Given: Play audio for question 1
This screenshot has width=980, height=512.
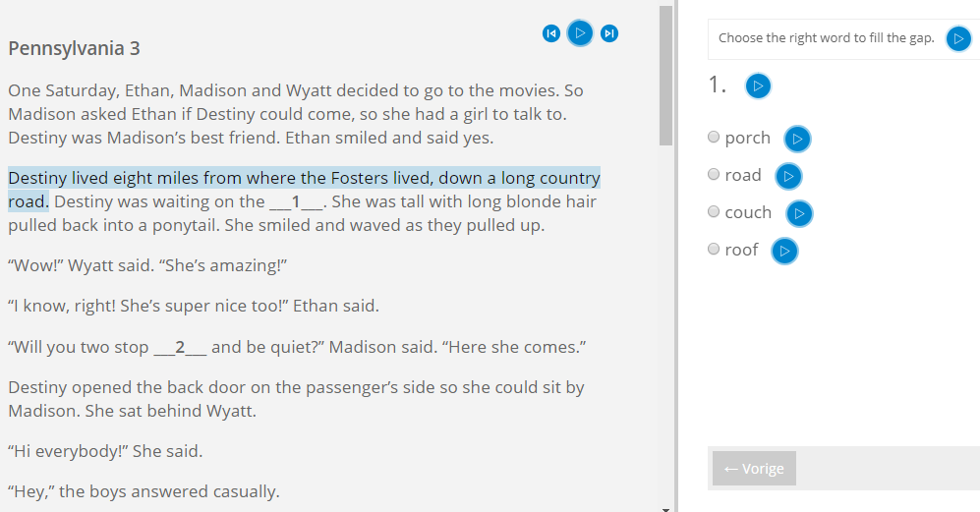Looking at the screenshot, I should point(758,85).
